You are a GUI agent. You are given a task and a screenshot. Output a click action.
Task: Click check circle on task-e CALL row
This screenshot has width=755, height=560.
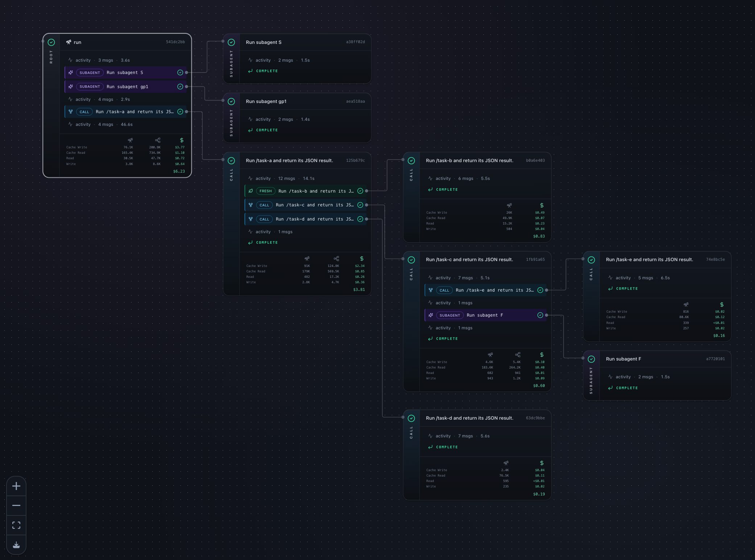click(540, 290)
